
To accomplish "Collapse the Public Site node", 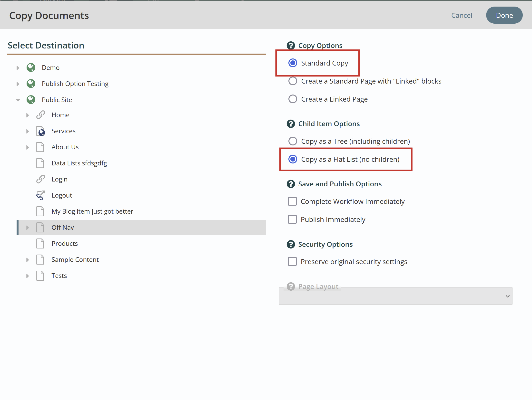I will pos(18,100).
